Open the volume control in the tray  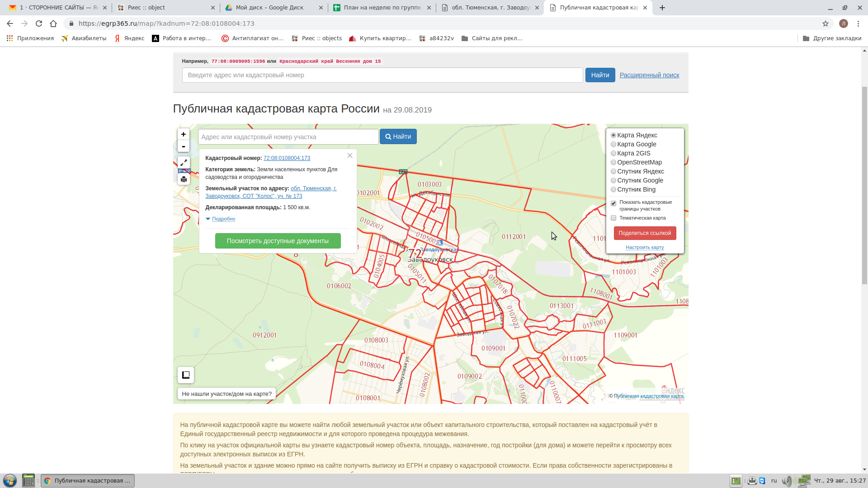(x=788, y=481)
